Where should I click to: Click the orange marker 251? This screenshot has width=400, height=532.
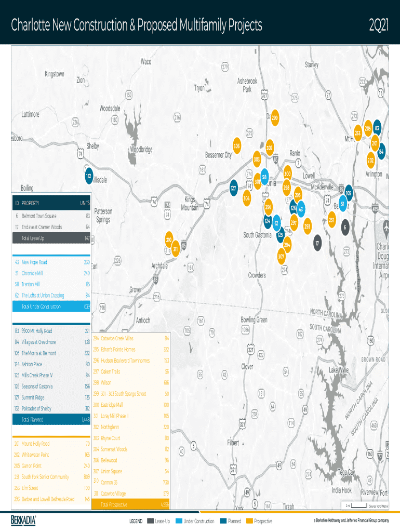point(332,220)
